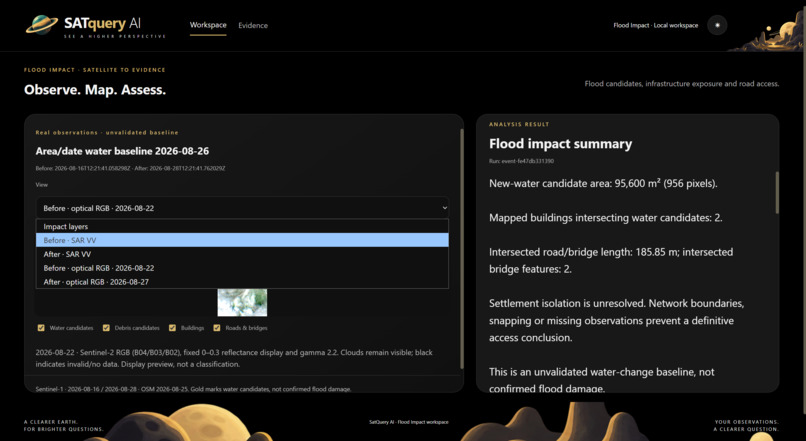Click the View dropdown chevron arrow

tap(444, 208)
